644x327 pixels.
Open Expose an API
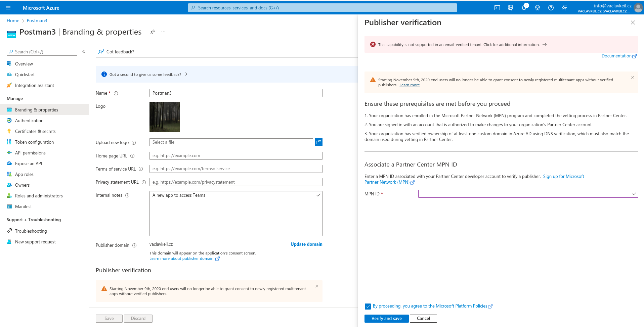click(29, 163)
